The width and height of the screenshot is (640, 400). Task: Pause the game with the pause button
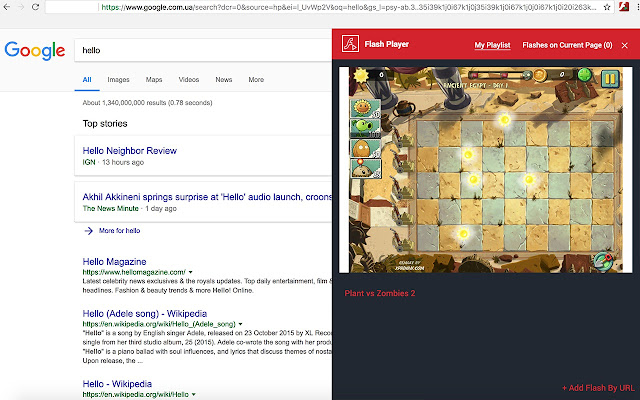[610, 79]
